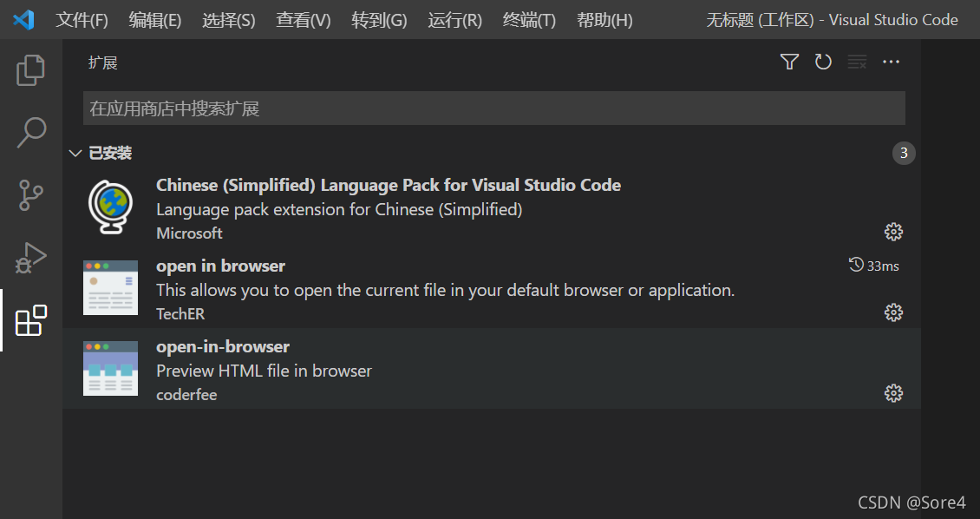Click the TechER open in browser thumbnail
The height and width of the screenshot is (519, 980).
click(x=111, y=287)
